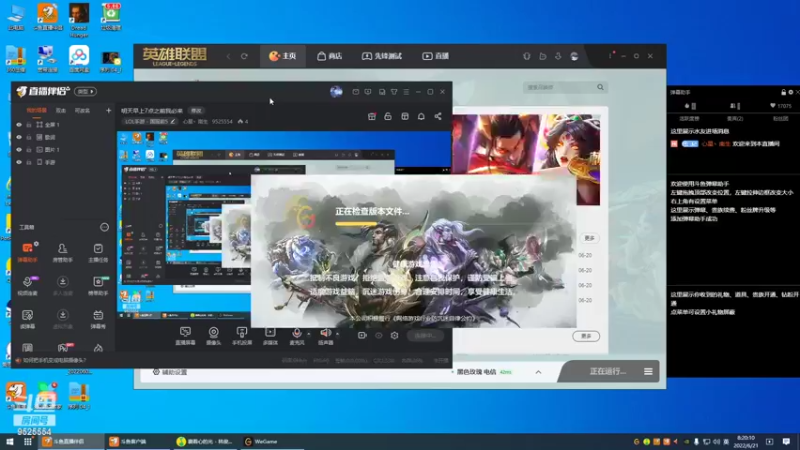Expand speaker volume arrow
The image size is (800, 450).
[x=337, y=334]
